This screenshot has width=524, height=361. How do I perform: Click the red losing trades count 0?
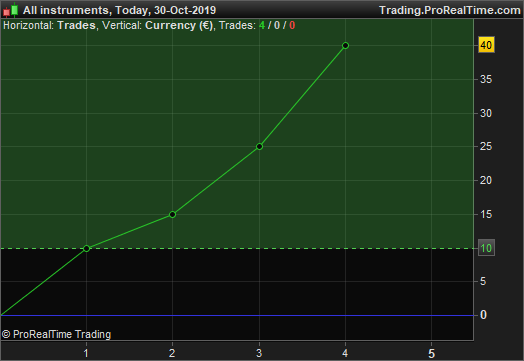tap(292, 25)
